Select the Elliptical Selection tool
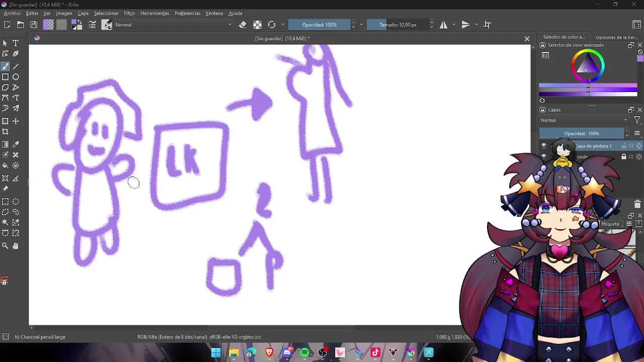 point(16,202)
